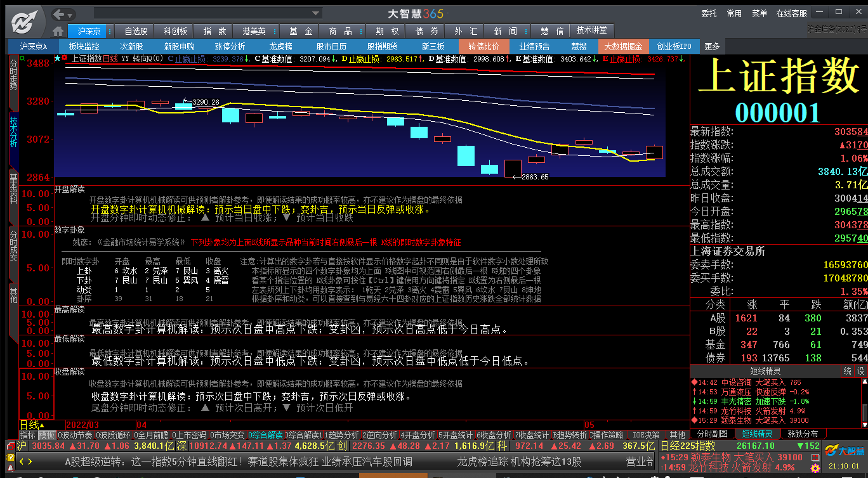Click the stock search input field

[x=202, y=13]
